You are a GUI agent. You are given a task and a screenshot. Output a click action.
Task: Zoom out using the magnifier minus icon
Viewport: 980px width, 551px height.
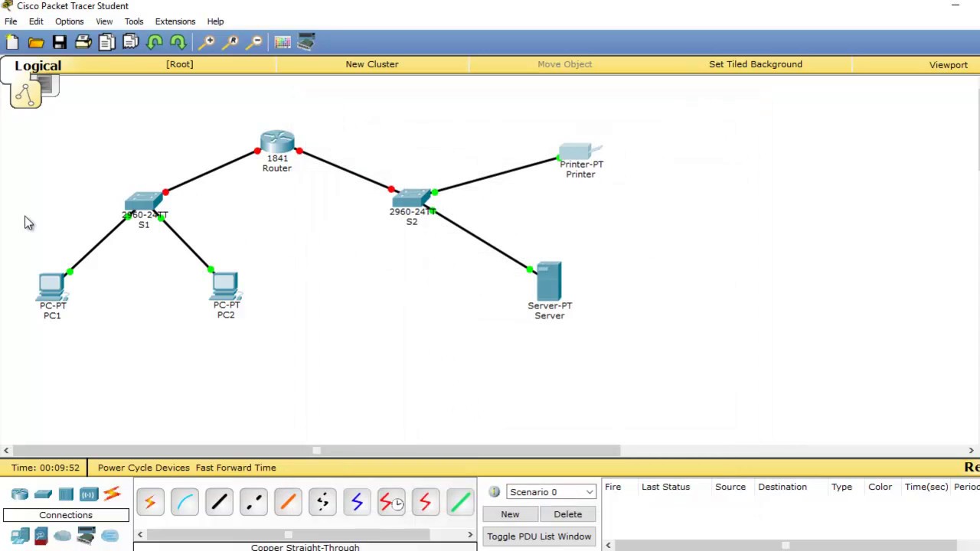[x=255, y=42]
